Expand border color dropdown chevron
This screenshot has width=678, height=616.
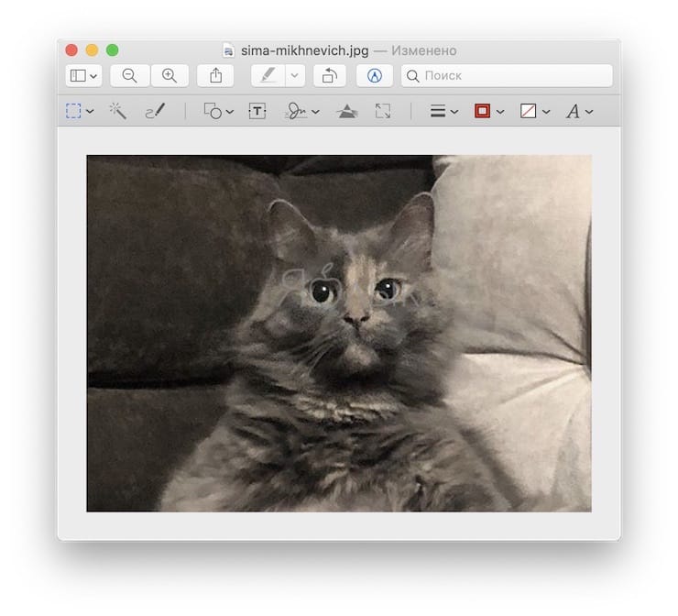point(500,112)
